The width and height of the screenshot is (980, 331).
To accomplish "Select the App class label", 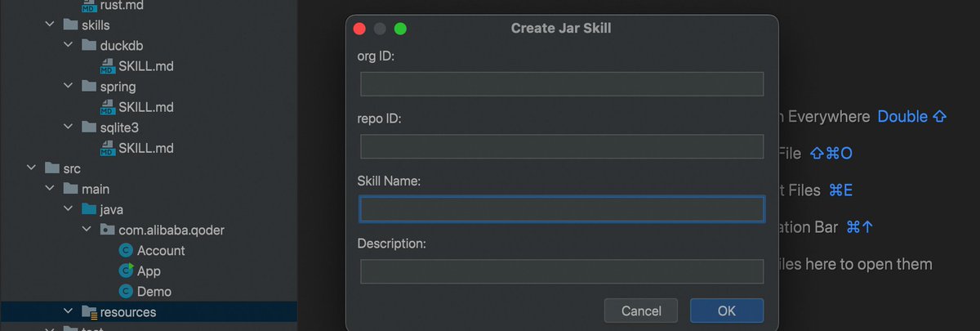I will click(x=149, y=271).
